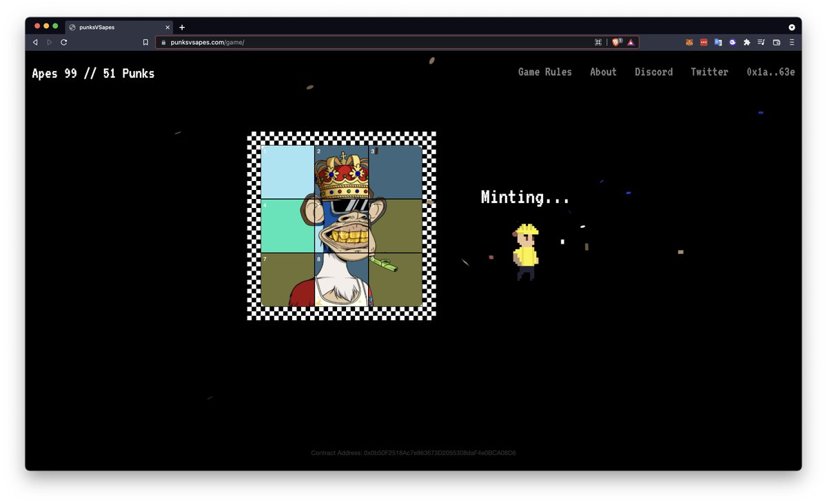This screenshot has width=827, height=504.
Task: Click the macOS green fullscreen window button
Action: 55,25
